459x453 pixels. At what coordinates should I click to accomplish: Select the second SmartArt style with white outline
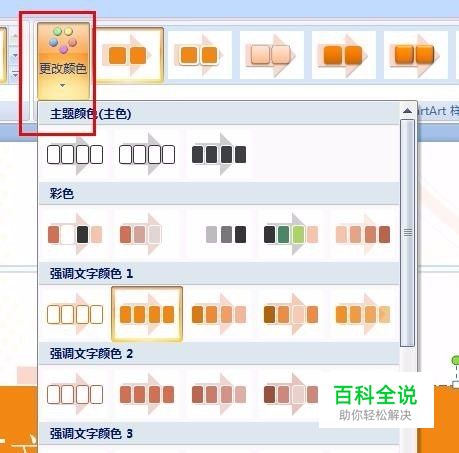pyautogui.click(x=200, y=55)
